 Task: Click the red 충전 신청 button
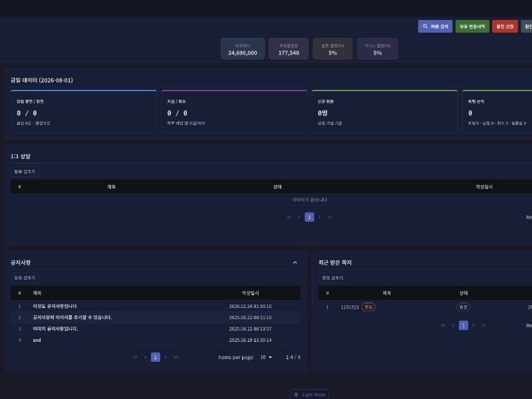click(505, 27)
